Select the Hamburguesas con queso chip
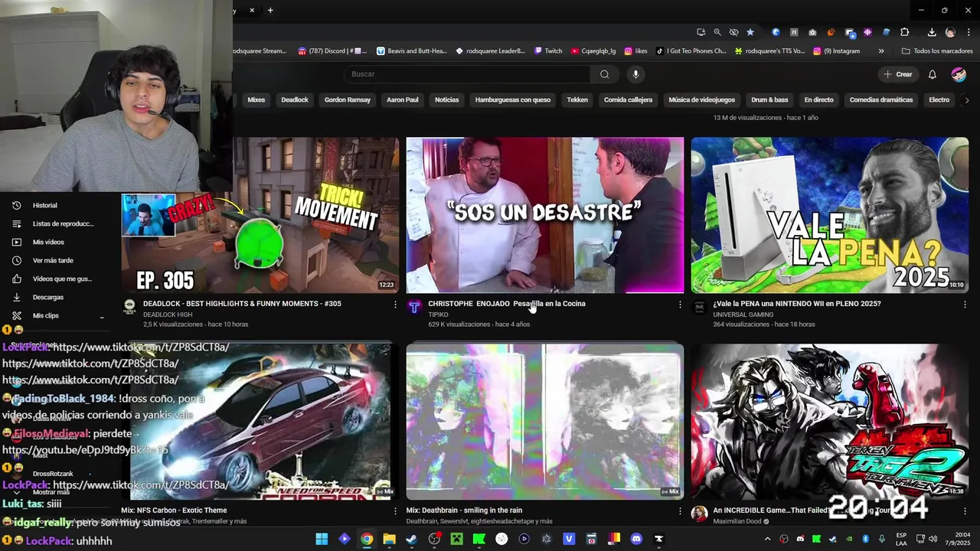Screen dimensions: 980x551 [x=513, y=99]
